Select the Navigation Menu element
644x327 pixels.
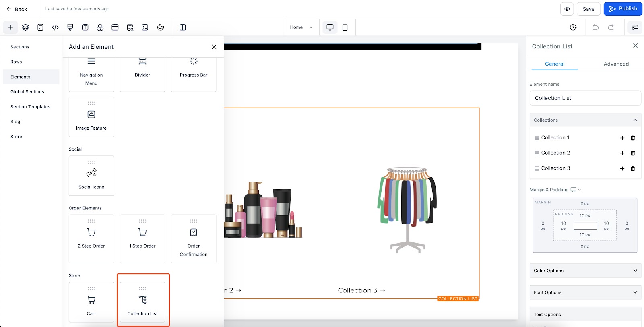coord(91,75)
